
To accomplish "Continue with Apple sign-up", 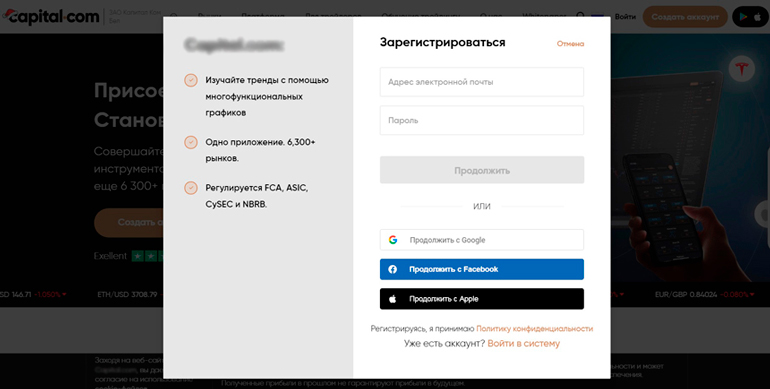I will 482,299.
